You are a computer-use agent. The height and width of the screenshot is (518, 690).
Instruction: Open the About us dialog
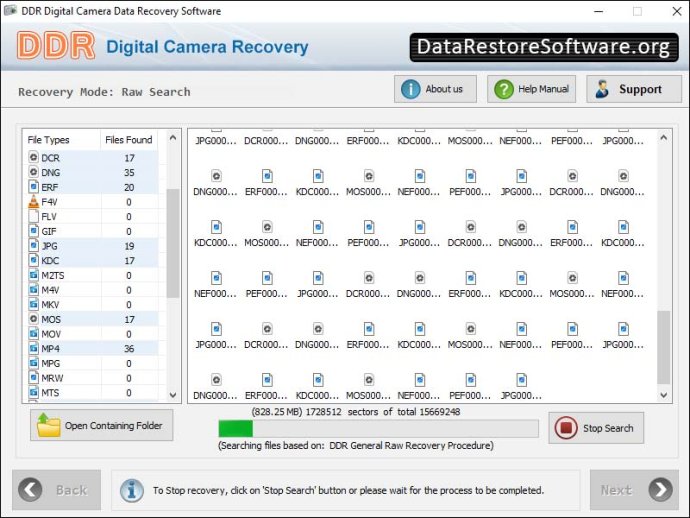(435, 89)
